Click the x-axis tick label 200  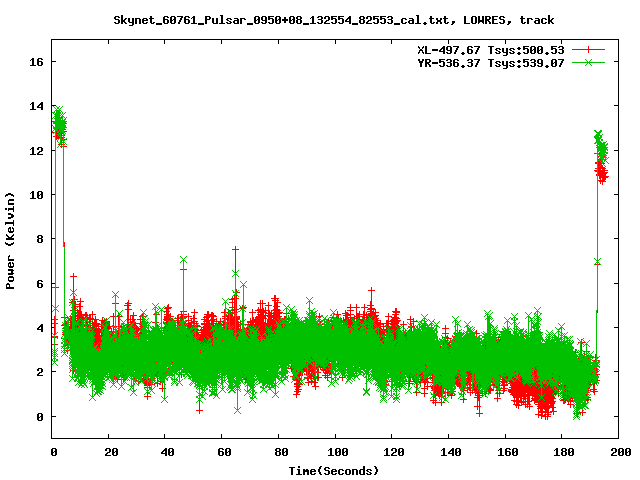click(621, 452)
